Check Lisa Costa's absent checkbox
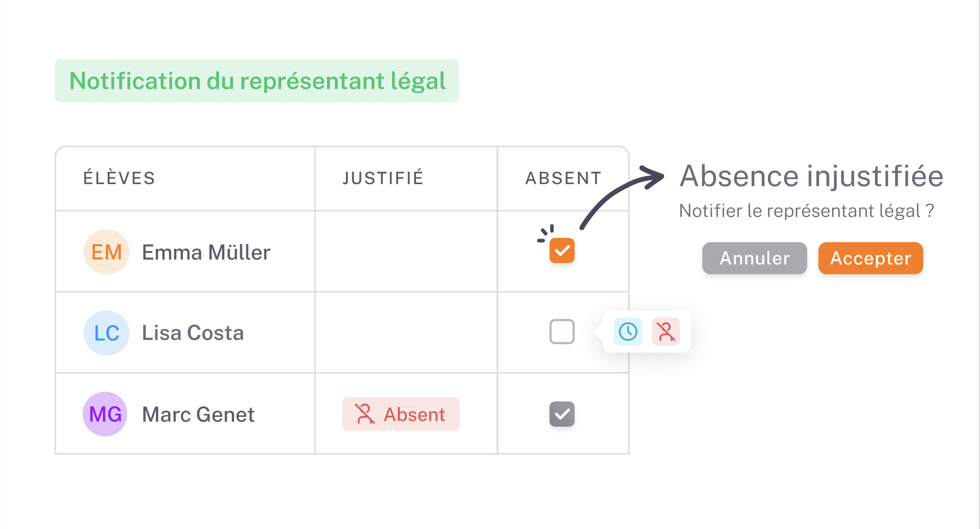 pyautogui.click(x=562, y=332)
